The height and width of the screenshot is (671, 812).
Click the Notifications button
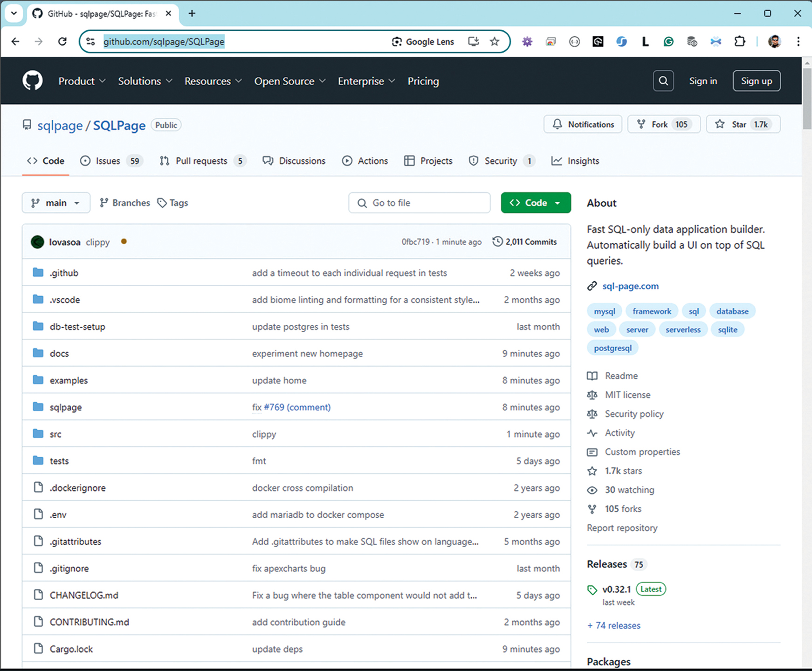[x=583, y=124]
